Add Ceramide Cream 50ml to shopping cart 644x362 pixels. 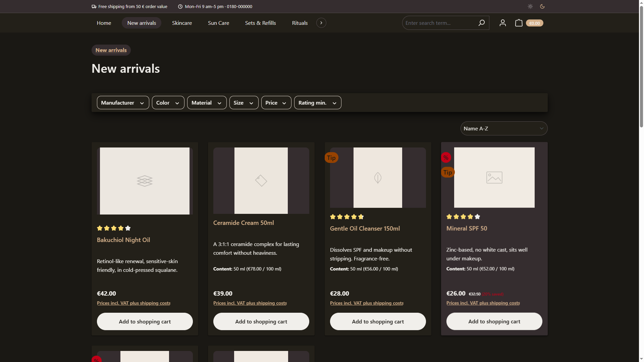coord(261,321)
